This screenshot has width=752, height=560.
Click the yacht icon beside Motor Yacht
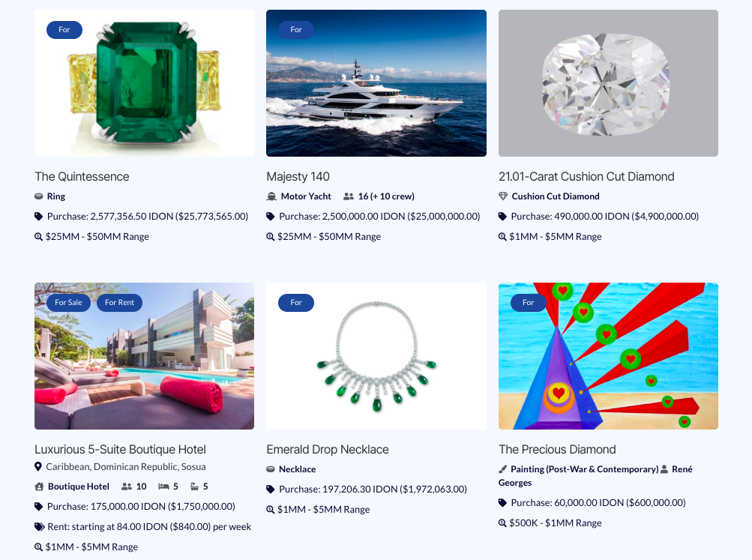271,196
